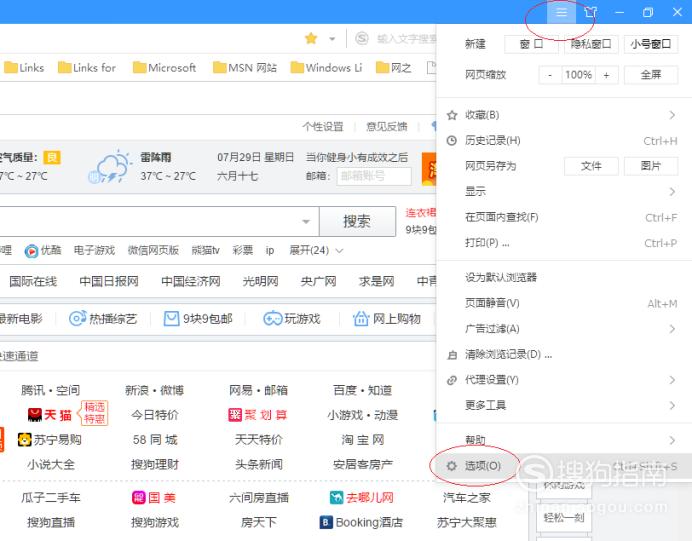Screen dimensions: 692x541
Task: Expand the 收藏(B) submenu
Action: [564, 115]
